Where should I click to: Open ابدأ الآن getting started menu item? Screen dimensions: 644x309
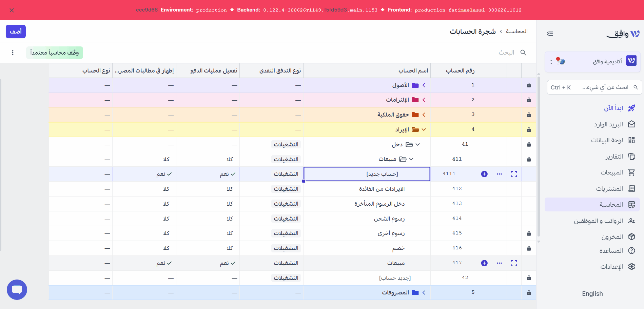coord(613,108)
